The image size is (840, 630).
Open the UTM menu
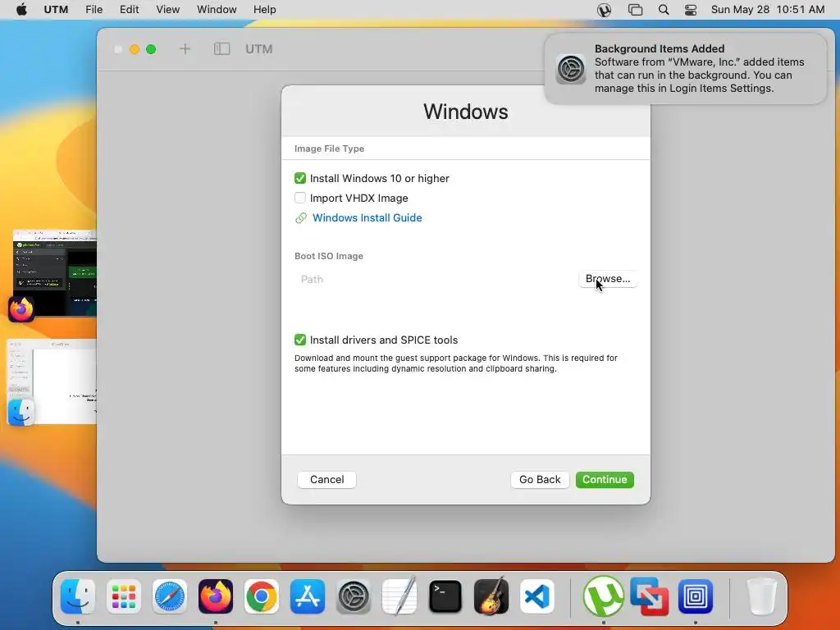coord(56,10)
